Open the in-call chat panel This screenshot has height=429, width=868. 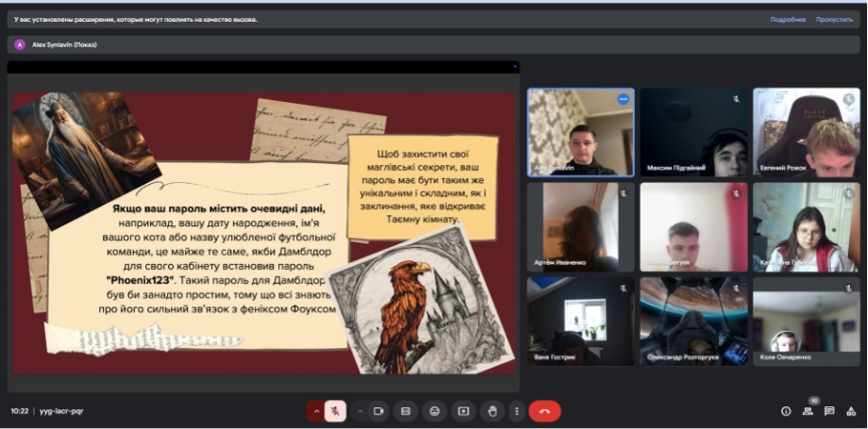click(x=829, y=411)
